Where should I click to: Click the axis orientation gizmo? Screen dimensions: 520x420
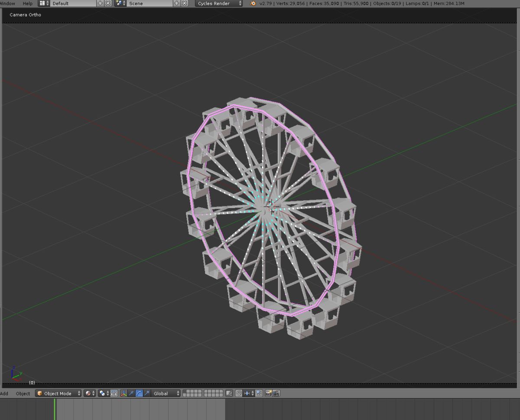[16, 373]
